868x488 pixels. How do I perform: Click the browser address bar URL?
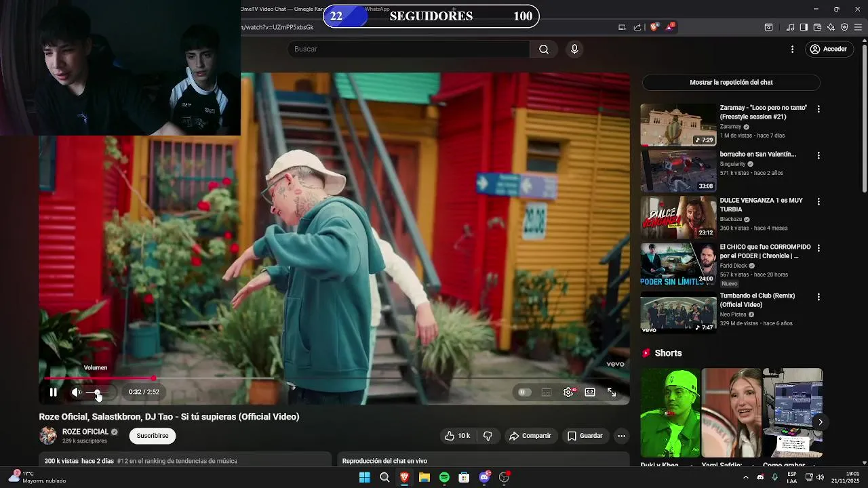coord(277,27)
